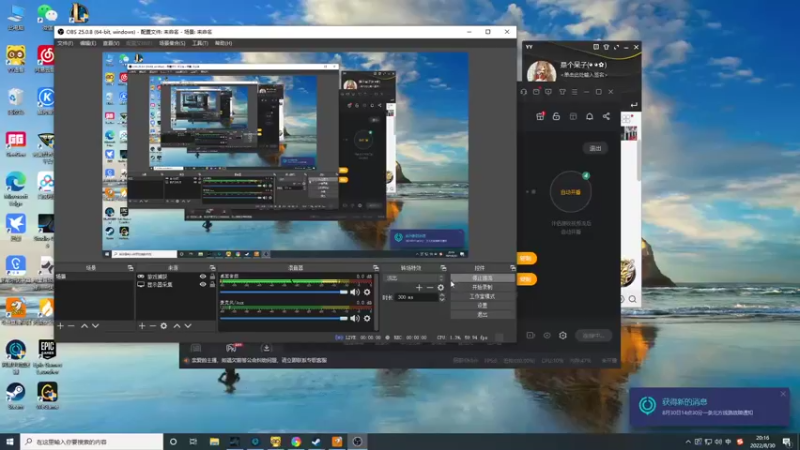
Task: Move the scene down in the list
Action: coord(95,326)
